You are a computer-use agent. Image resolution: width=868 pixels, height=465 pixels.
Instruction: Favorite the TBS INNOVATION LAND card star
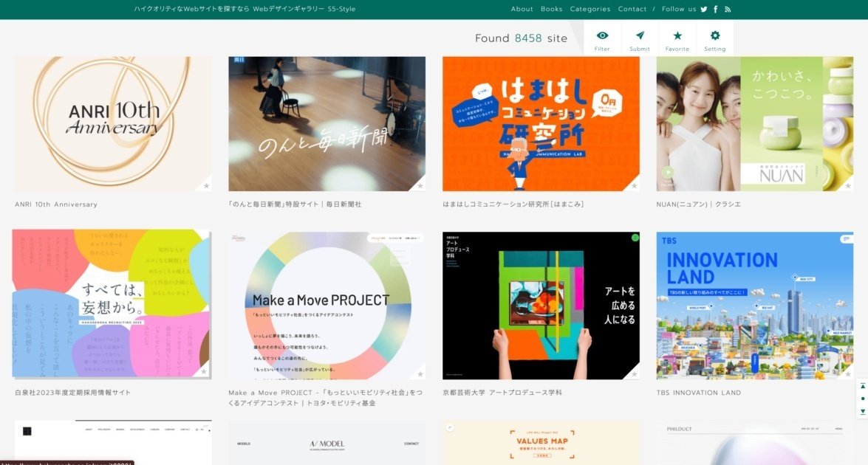(847, 373)
